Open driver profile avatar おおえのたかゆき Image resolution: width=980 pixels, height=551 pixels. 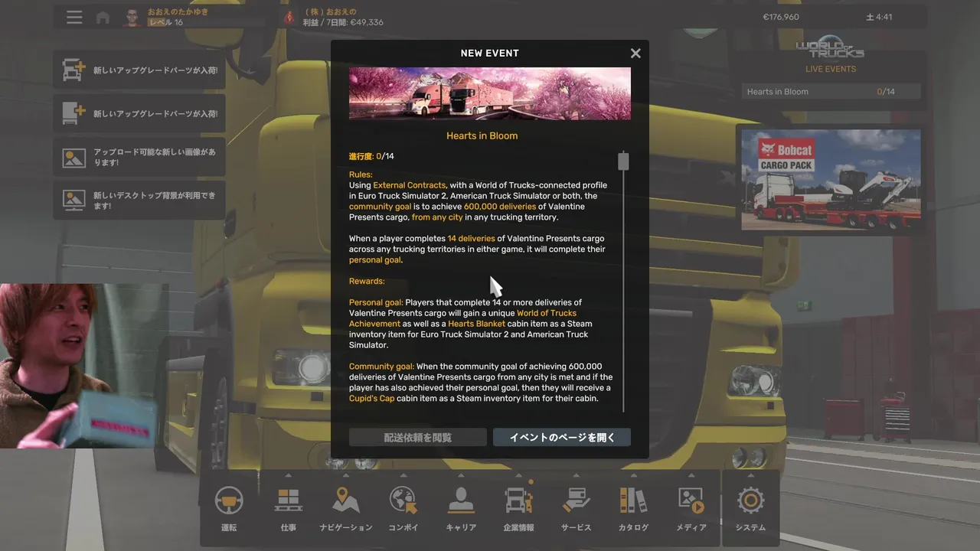click(x=132, y=17)
